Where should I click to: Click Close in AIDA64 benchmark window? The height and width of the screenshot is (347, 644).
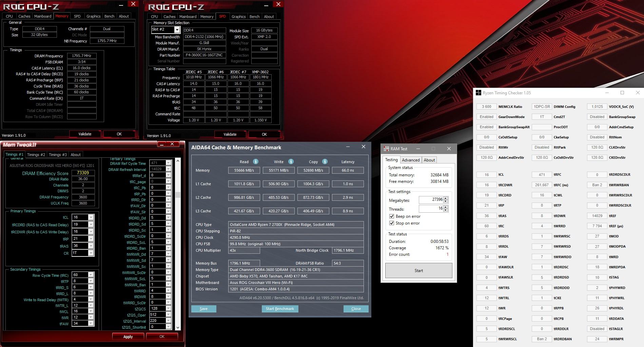click(x=356, y=309)
